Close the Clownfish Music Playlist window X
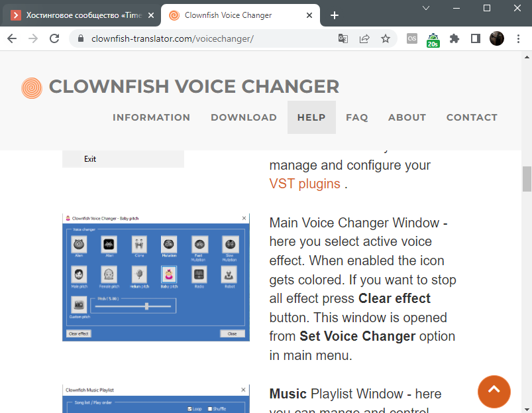This screenshot has height=413, width=532. 243,390
